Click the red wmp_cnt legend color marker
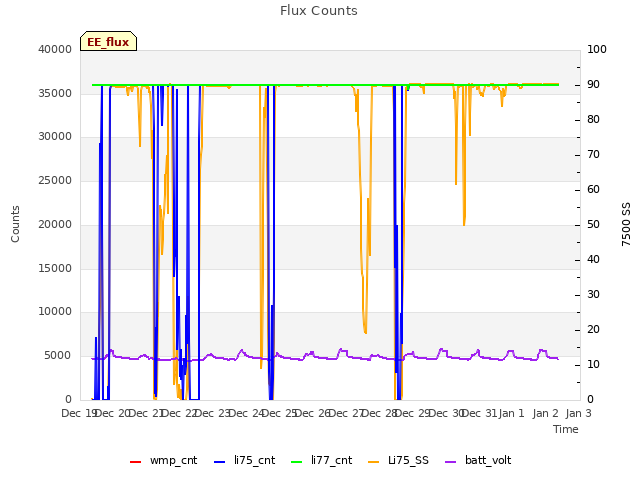 click(135, 462)
